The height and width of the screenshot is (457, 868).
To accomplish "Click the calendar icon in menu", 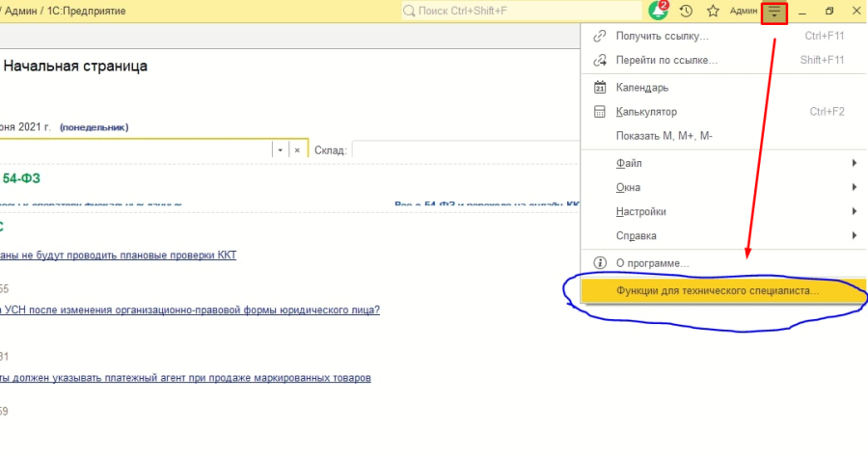I will (x=599, y=88).
